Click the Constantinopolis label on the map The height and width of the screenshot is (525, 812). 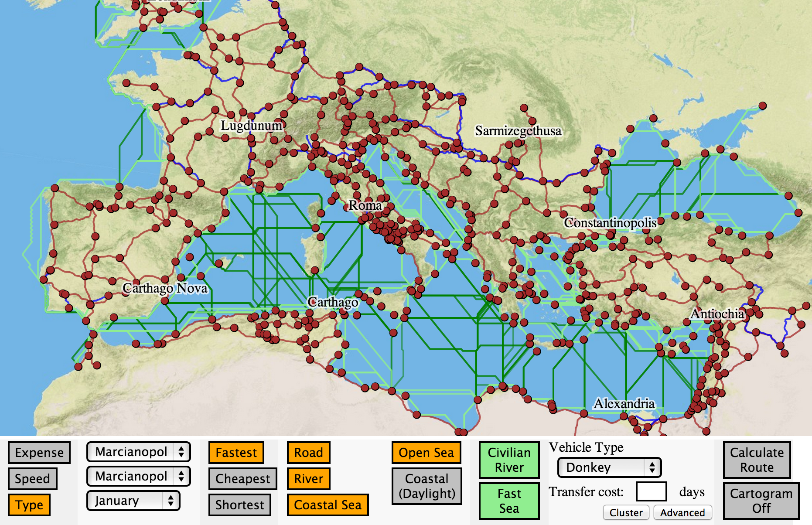611,223
